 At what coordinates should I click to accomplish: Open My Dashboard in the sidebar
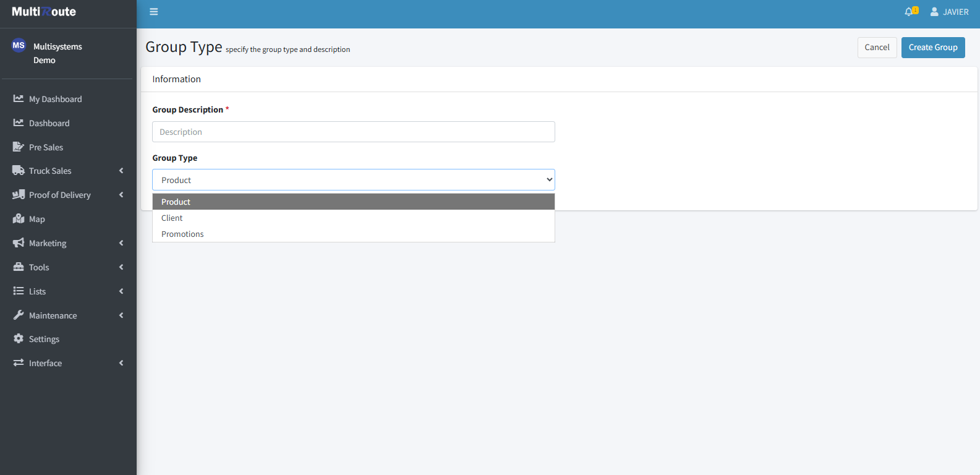[x=55, y=99]
